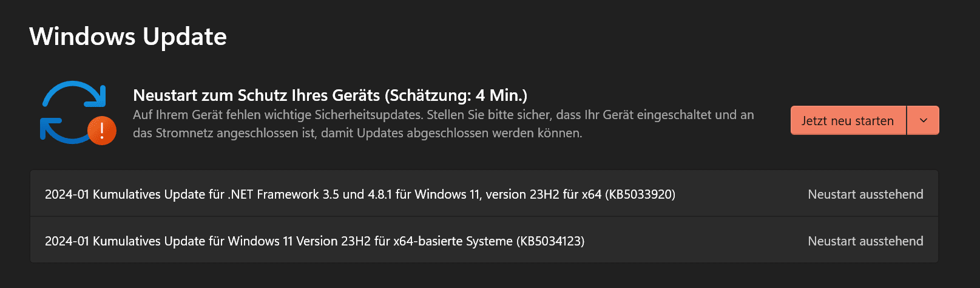
Task: Click 'version 23H2 für x64' in the first update
Action: tap(544, 194)
